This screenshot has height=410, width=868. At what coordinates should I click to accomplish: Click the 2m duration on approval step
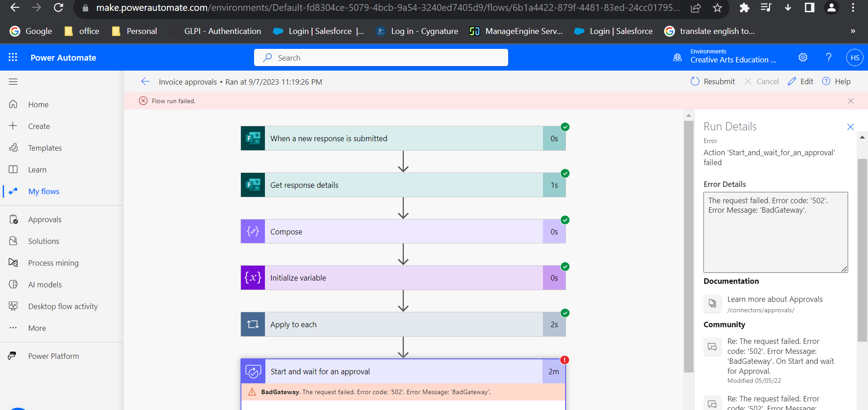tap(554, 372)
